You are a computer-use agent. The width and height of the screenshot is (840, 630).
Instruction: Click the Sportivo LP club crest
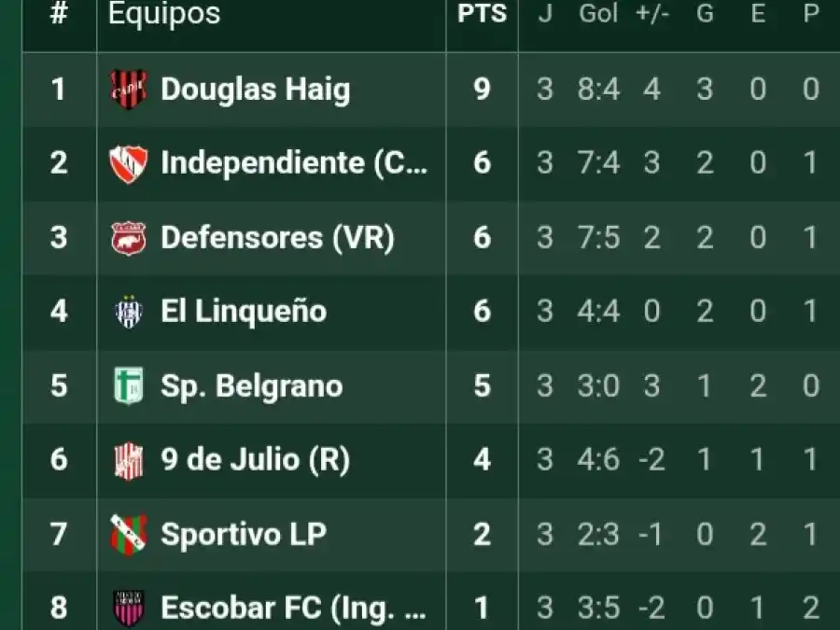pyautogui.click(x=128, y=534)
